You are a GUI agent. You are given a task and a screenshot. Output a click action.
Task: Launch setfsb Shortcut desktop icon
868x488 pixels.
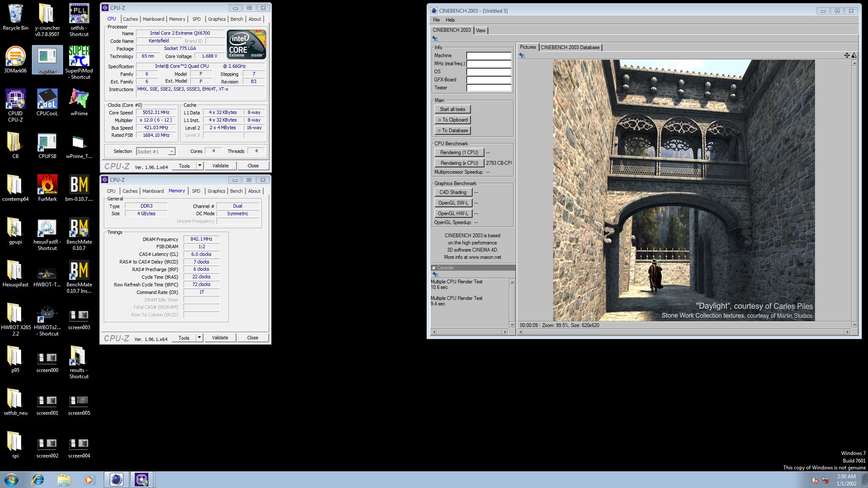(x=79, y=19)
